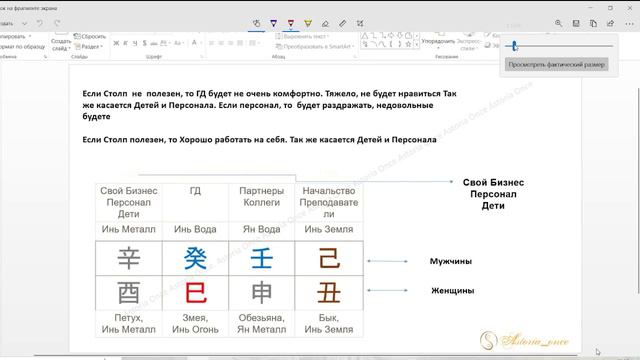Image resolution: width=640 pixels, height=360 pixels.
Task: Select the Image Crop tool
Action: pyautogui.click(x=360, y=24)
